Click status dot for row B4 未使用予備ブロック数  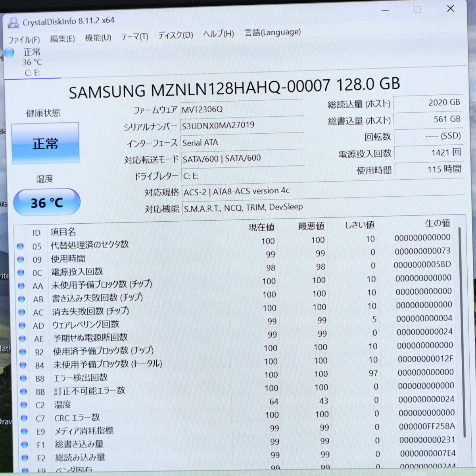click(23, 365)
